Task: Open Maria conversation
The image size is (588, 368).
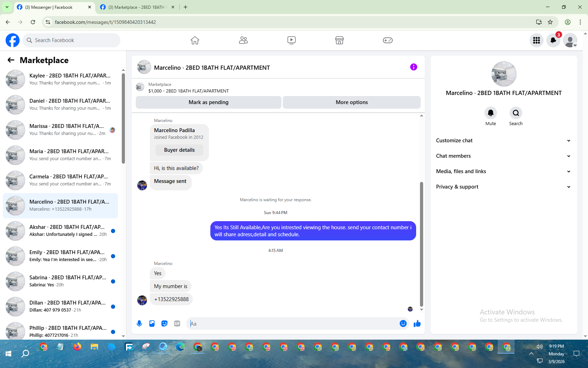Action: point(61,155)
